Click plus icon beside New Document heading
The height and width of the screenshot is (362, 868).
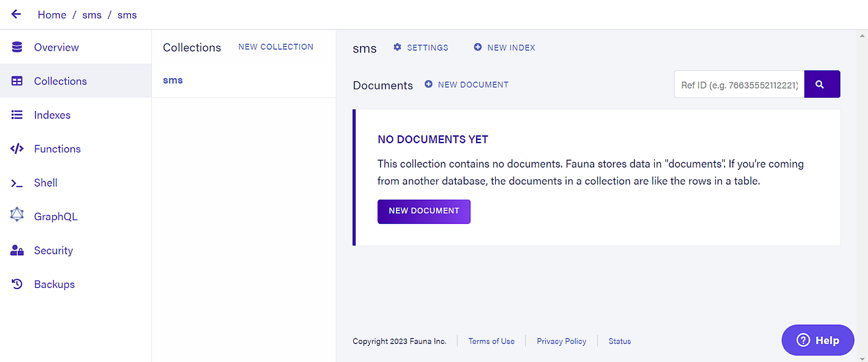point(429,84)
